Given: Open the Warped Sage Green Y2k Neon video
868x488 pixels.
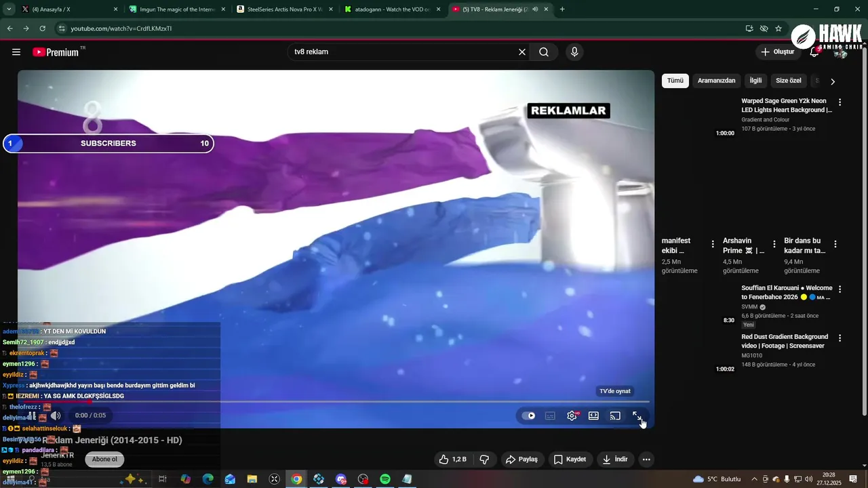Looking at the screenshot, I should [x=787, y=105].
